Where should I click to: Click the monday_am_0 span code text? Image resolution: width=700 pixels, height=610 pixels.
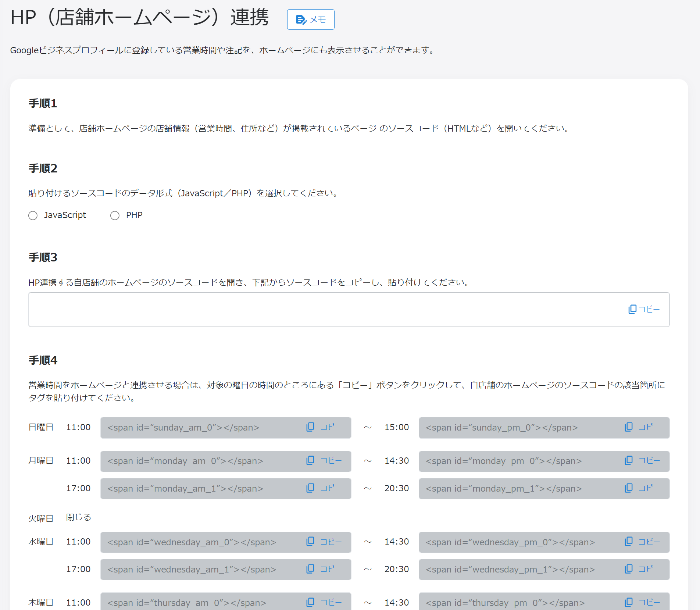[185, 461]
